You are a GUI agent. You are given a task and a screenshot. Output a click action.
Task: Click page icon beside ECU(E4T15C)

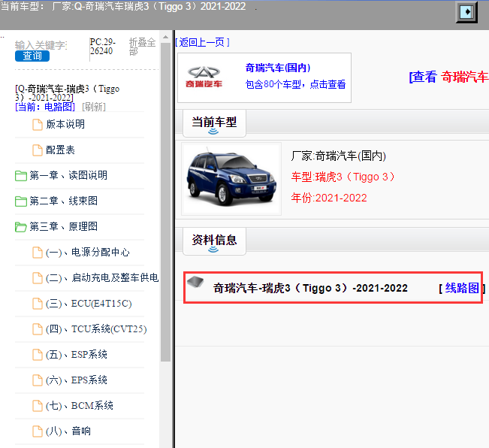[38, 304]
